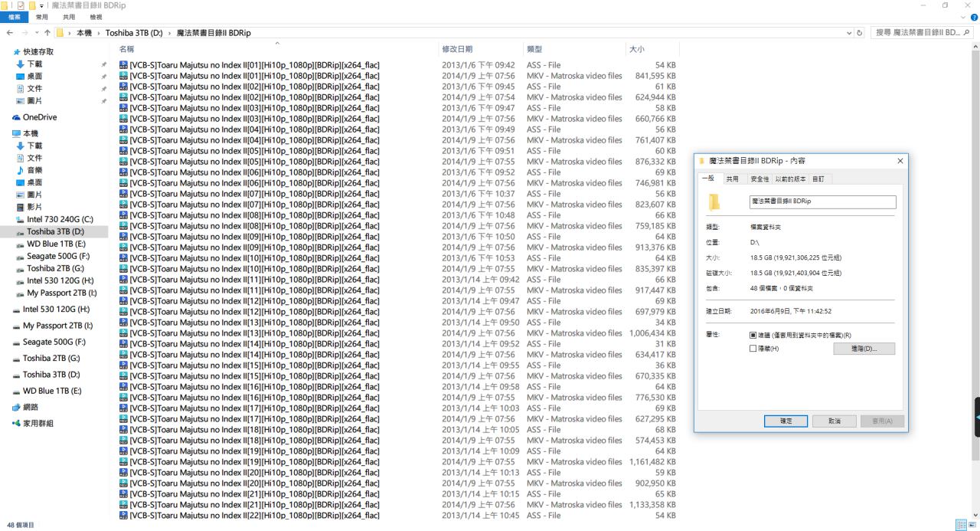Screen dimensions: 980x531
Task: Toggle the 唯讀 read-only checkbox
Action: 753,336
